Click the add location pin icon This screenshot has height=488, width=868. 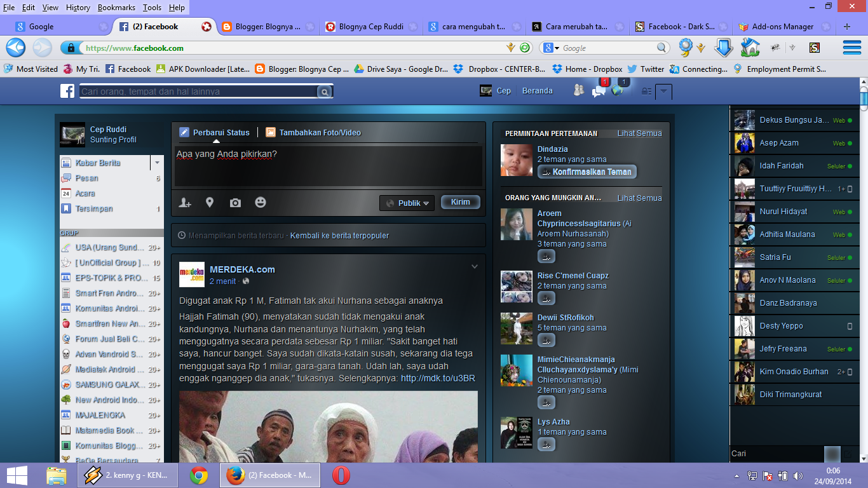[210, 203]
